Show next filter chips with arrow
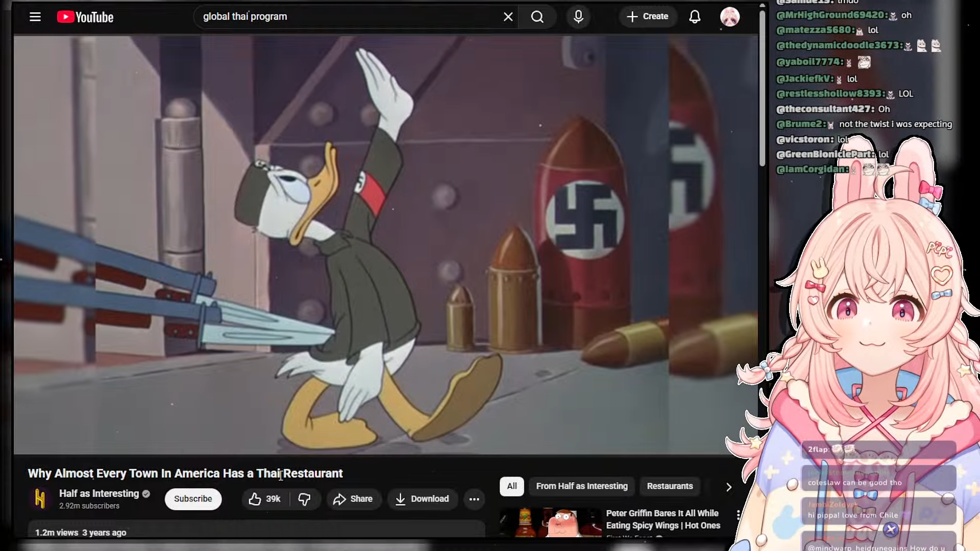The width and height of the screenshot is (980, 551). pos(729,487)
